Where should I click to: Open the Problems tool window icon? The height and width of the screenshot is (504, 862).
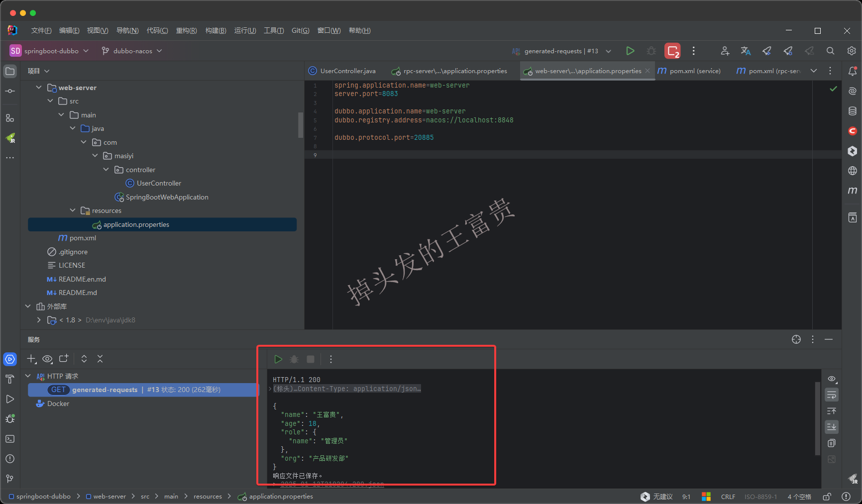pyautogui.click(x=10, y=459)
